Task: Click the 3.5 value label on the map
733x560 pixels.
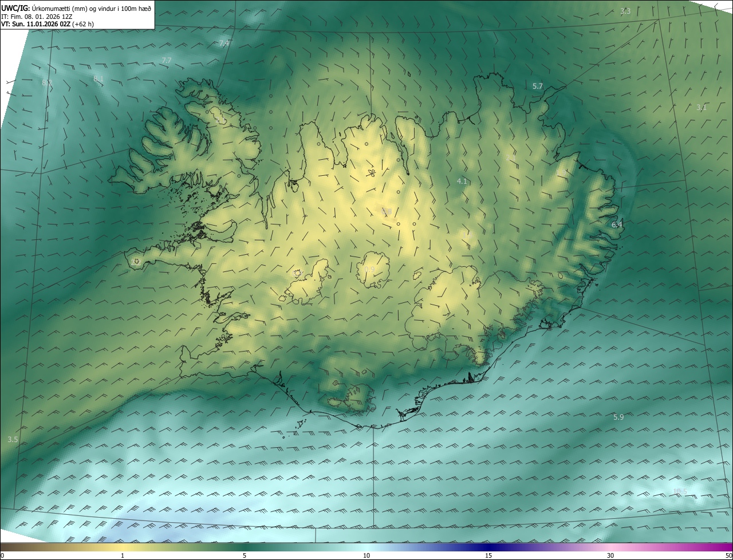Action: coord(13,440)
